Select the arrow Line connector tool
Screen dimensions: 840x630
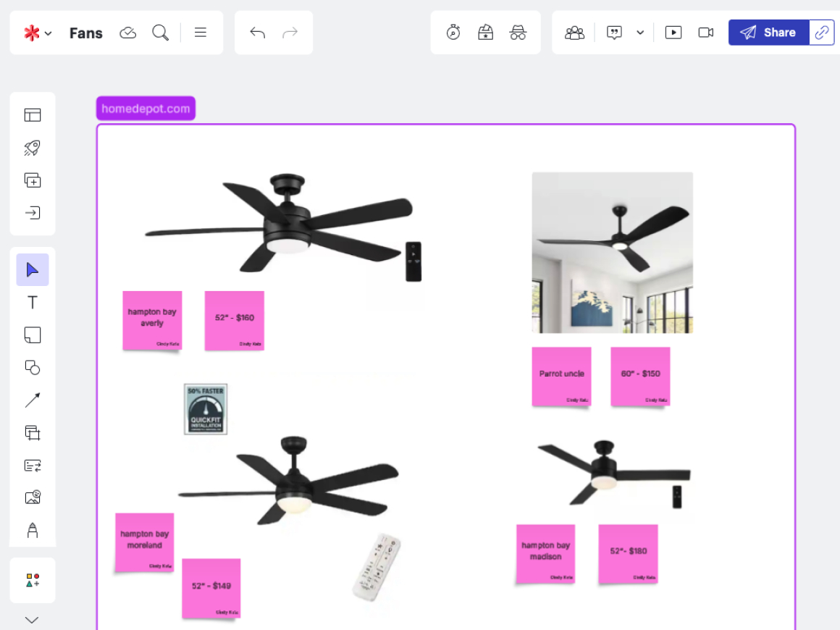pyautogui.click(x=33, y=400)
